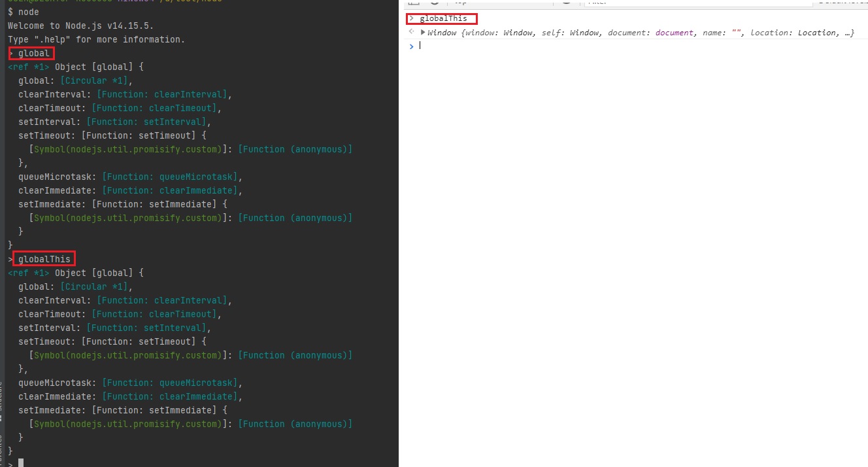The width and height of the screenshot is (868, 467).
Task: Select the first '<ref *1> Object [global] {' line
Action: (x=76, y=67)
